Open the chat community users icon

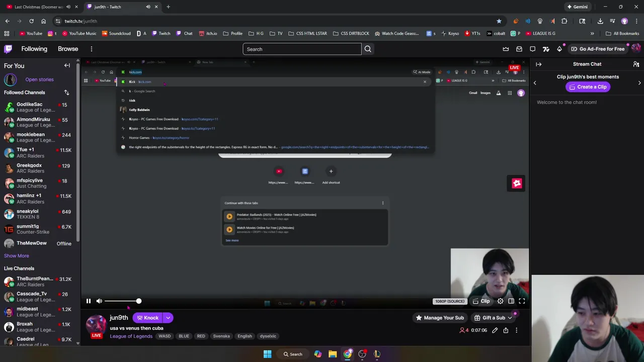coord(636,64)
